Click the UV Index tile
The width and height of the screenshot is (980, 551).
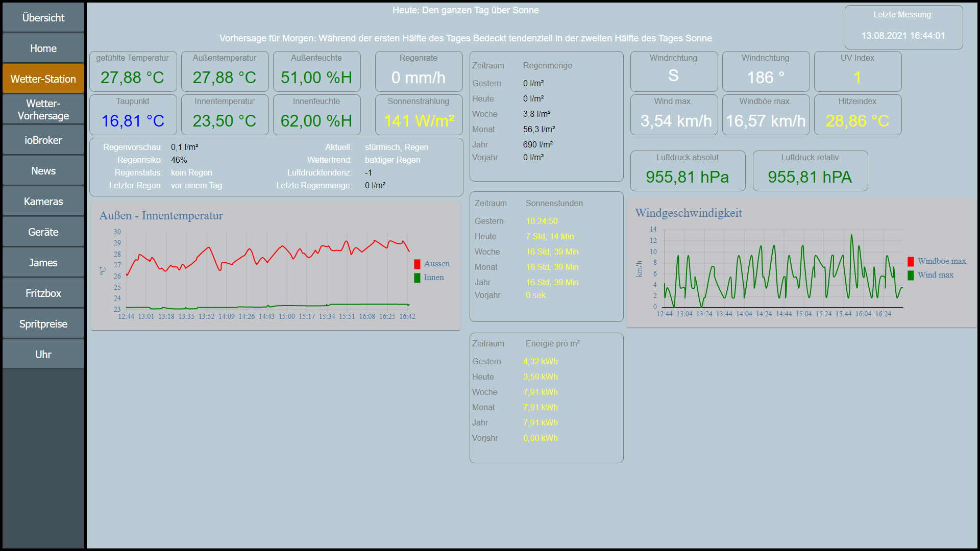(857, 71)
